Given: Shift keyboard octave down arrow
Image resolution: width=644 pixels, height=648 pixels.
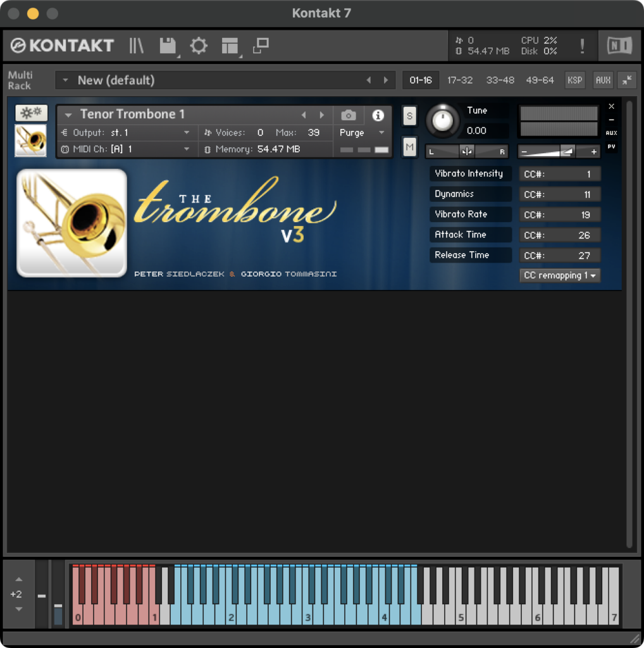Looking at the screenshot, I should click(x=18, y=609).
